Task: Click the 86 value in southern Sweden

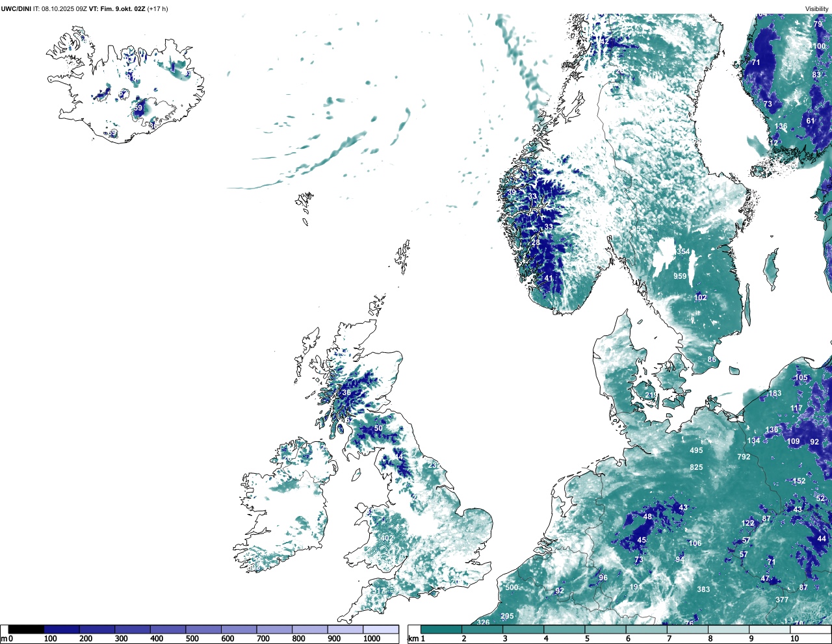Action: (x=712, y=359)
